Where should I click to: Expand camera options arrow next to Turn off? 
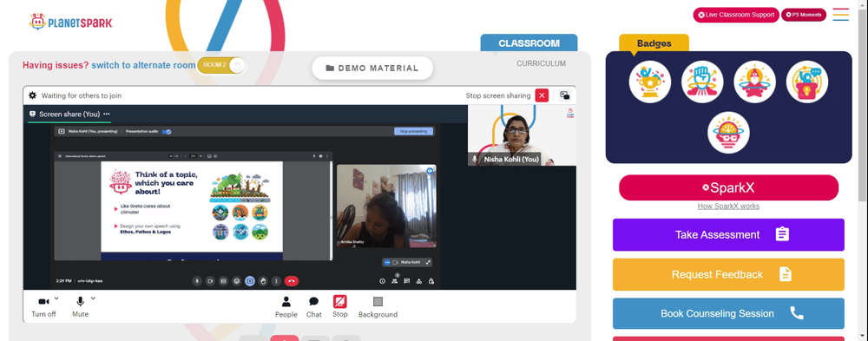tap(56, 298)
